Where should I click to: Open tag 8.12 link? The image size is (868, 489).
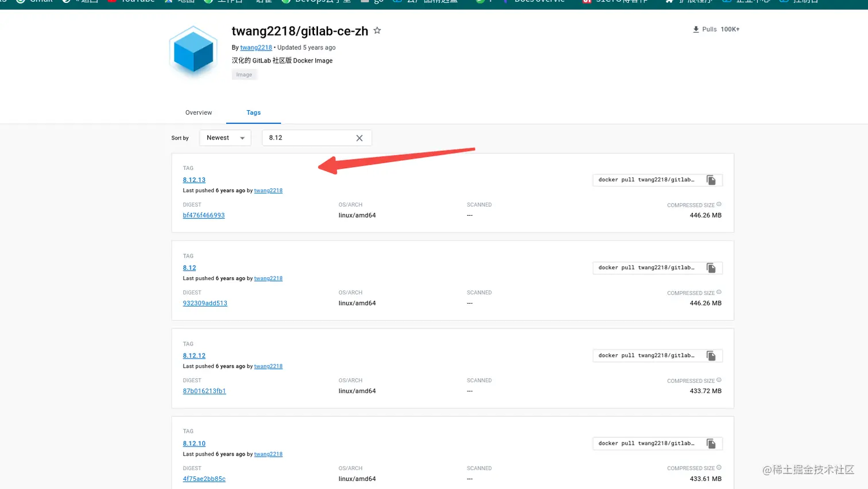coord(189,267)
